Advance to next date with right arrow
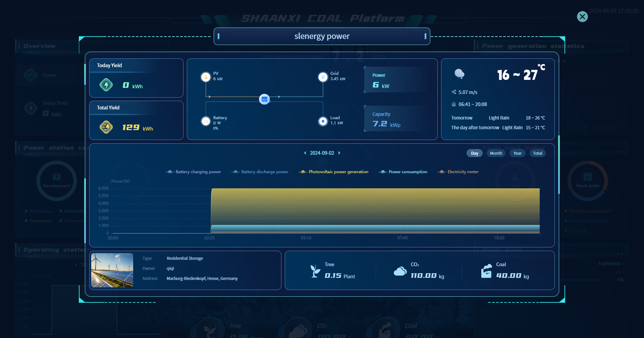This screenshot has width=644, height=338. (x=339, y=153)
